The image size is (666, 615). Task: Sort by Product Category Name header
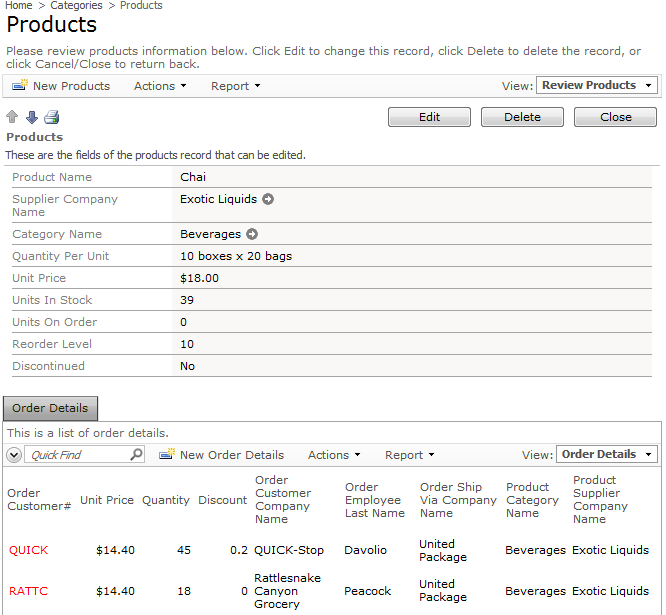[532, 500]
